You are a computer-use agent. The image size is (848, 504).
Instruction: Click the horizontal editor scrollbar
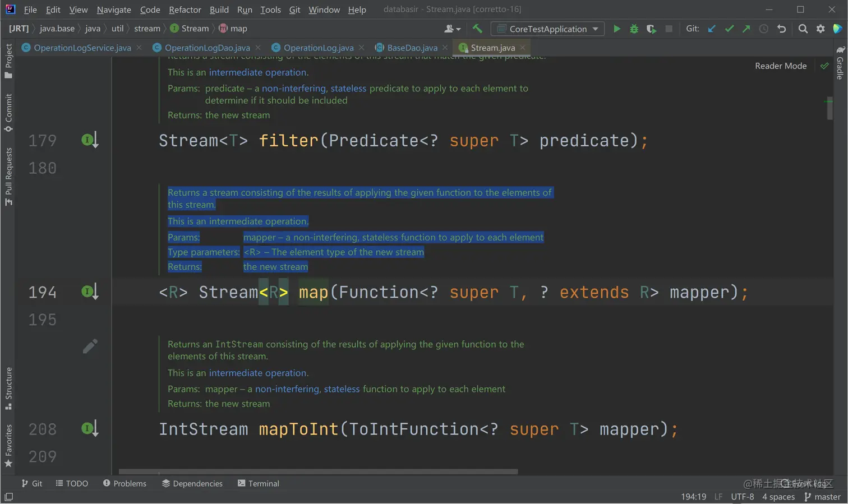(x=318, y=471)
